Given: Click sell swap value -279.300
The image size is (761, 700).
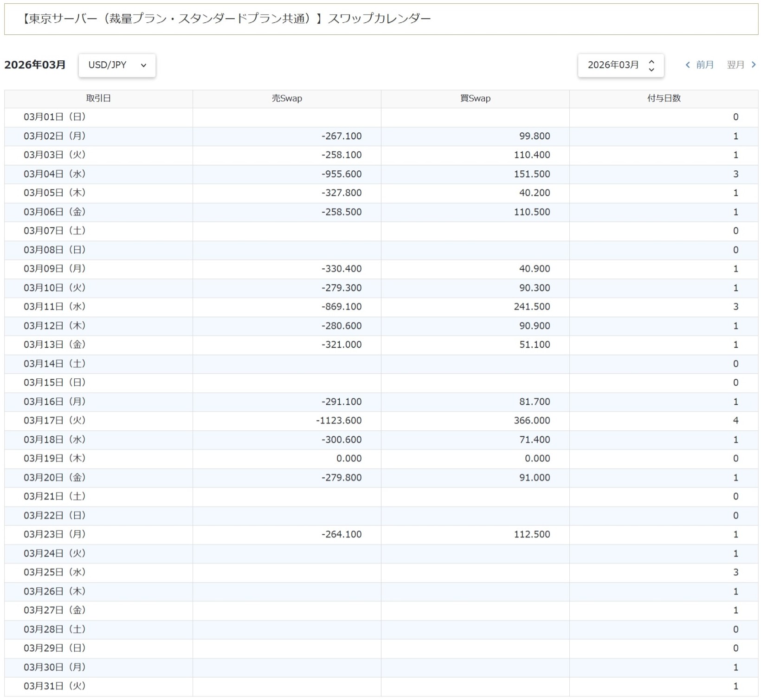Looking at the screenshot, I should click(x=342, y=288).
